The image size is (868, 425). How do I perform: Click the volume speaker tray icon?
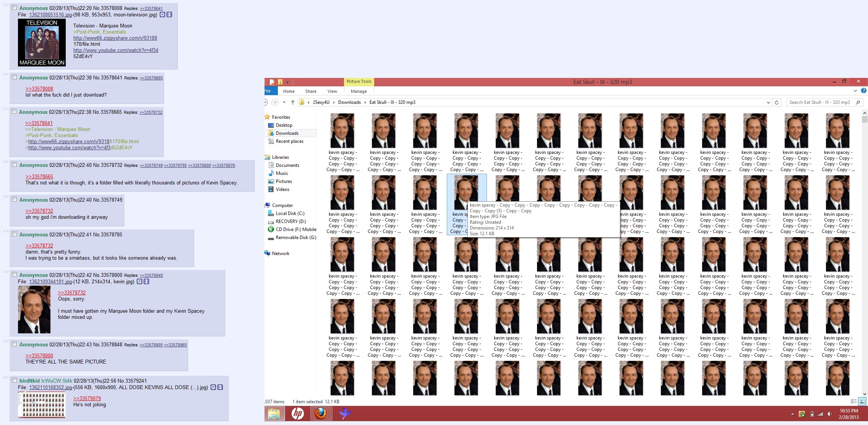click(x=829, y=414)
